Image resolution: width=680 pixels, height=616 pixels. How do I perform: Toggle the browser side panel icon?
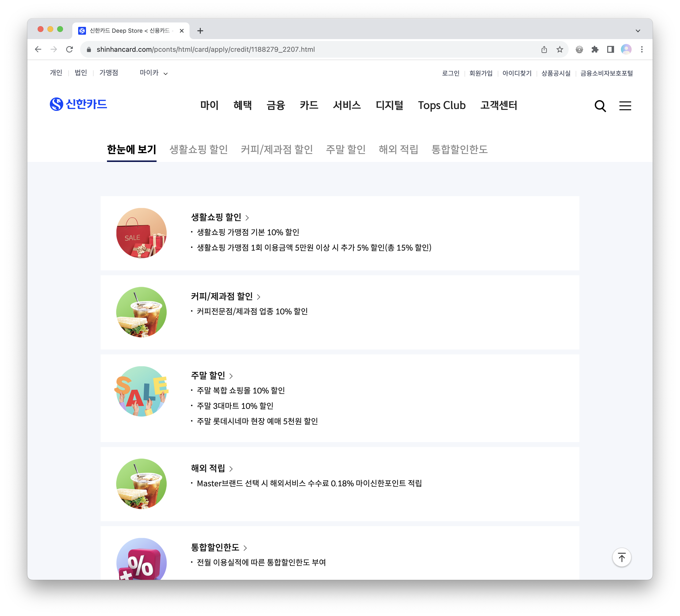(x=610, y=50)
